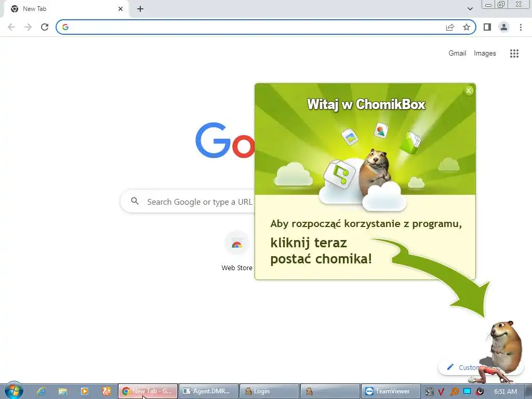Viewport: 532px width, 399px height.
Task: Open the Gmail link
Action: point(457,54)
